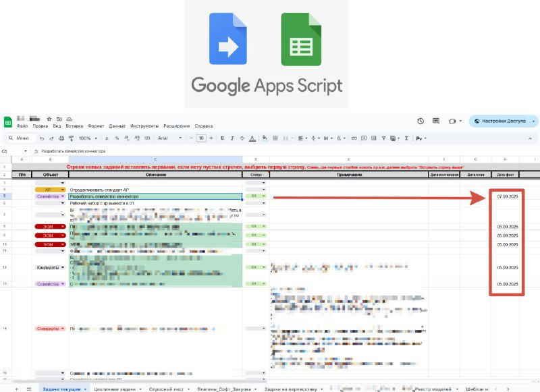Click the move-to-folder icon
540x392 pixels.
coord(59,119)
